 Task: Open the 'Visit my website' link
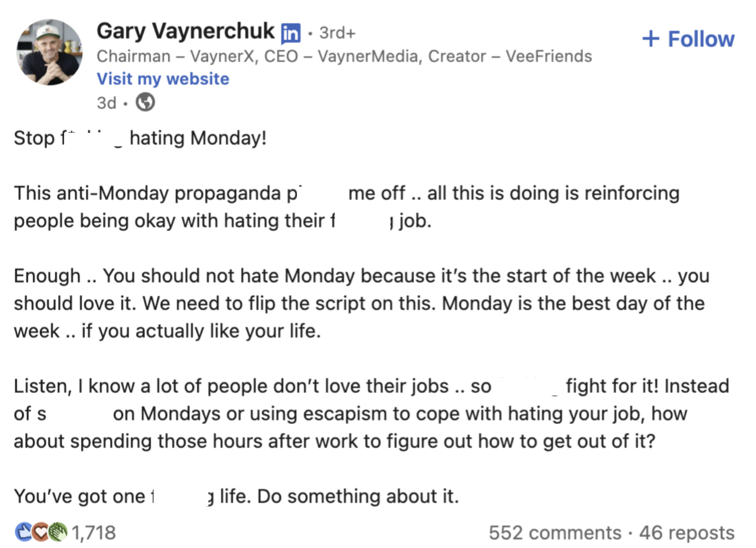point(163,79)
